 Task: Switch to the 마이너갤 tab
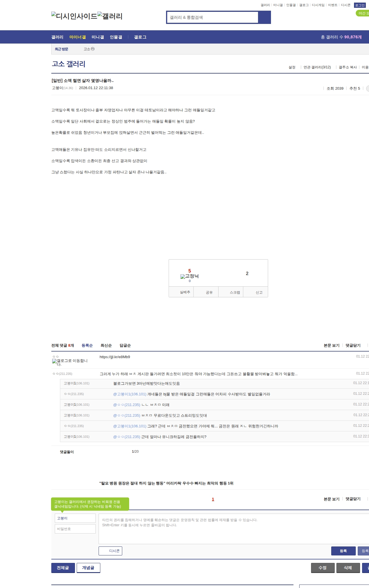pyautogui.click(x=78, y=37)
